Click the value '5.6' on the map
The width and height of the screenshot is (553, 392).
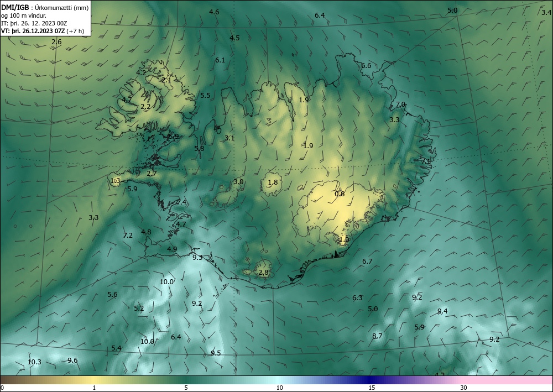point(112,295)
